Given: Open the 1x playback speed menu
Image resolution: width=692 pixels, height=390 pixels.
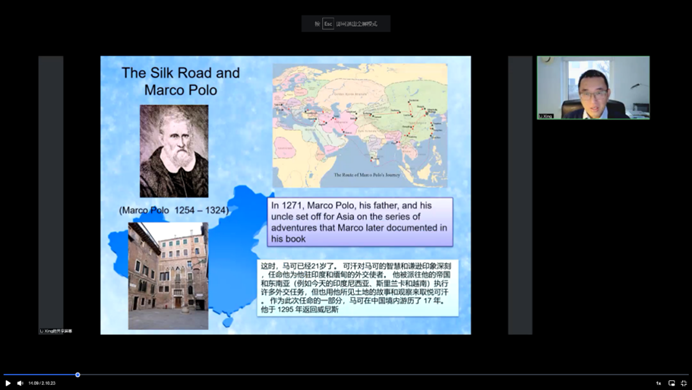Looking at the screenshot, I should coord(658,383).
